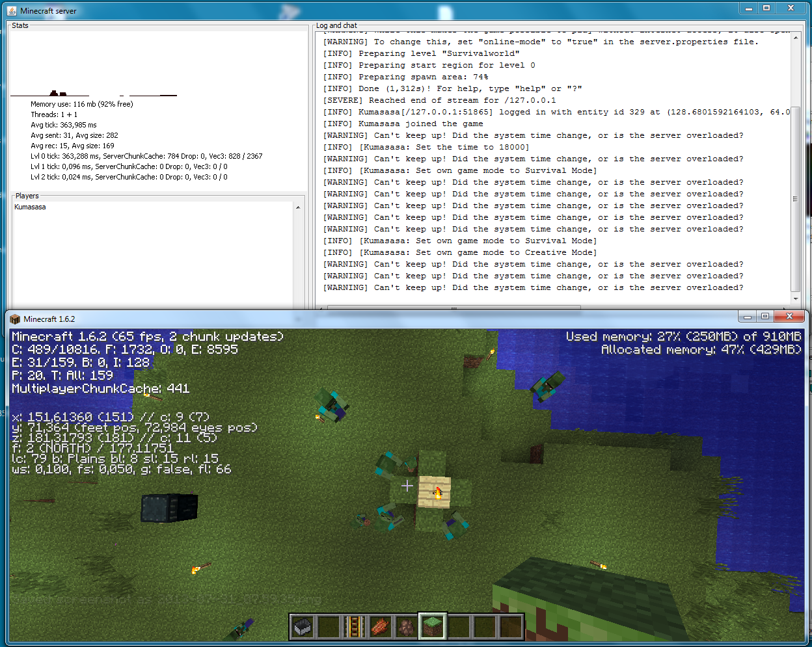Select the brown cocoa beans hotbar slot
This screenshot has width=812, height=647.
[407, 627]
